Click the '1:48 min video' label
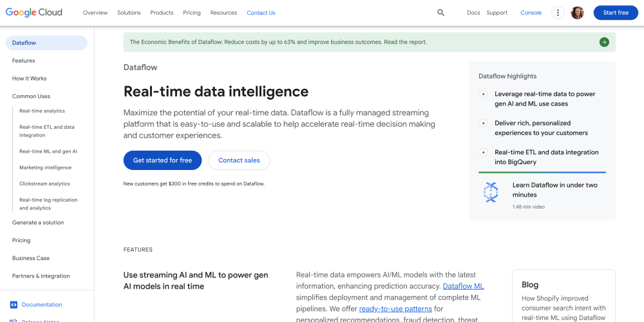Screen dimensions: 644x322 pos(529,207)
